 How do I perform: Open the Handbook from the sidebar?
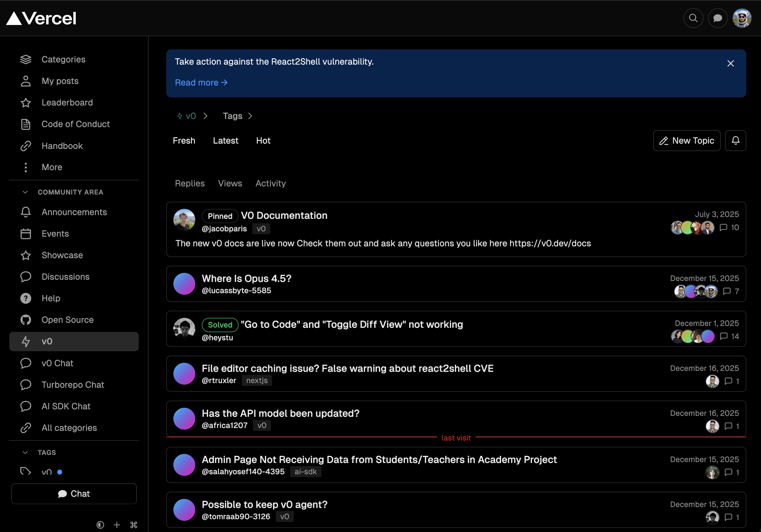point(62,146)
